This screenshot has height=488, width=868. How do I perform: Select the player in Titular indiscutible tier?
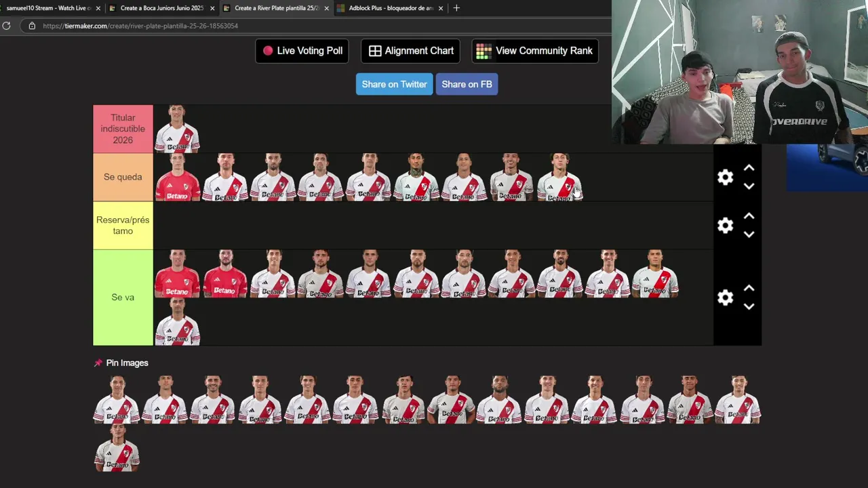177,129
